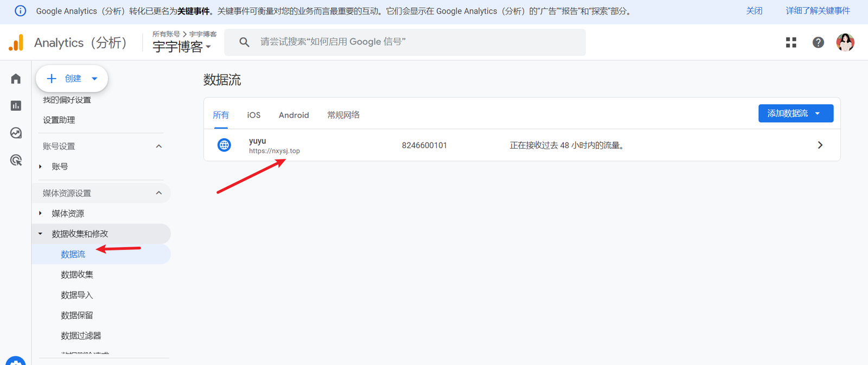Viewport: 868px width, 365px height.
Task: Open the user account avatar
Action: 845,42
